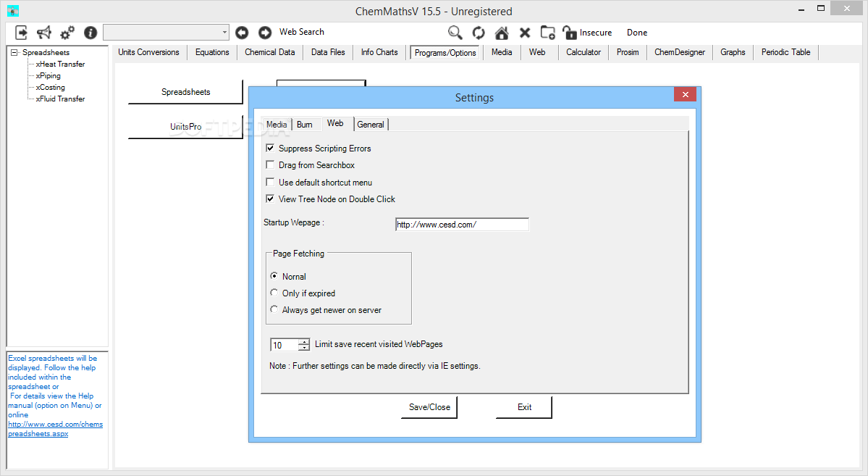This screenshot has width=868, height=476.
Task: Open the Data Files main tab
Action: pos(328,52)
